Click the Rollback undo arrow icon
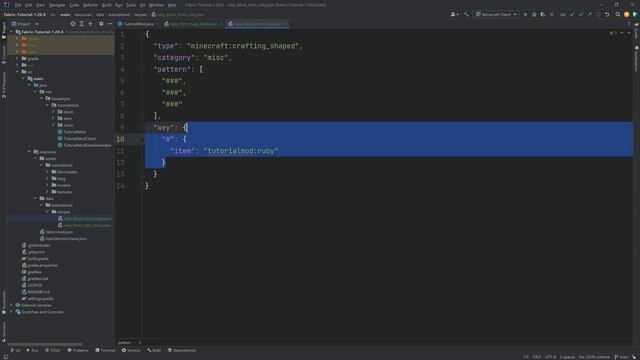The height and width of the screenshot is (360, 640). [x=607, y=14]
